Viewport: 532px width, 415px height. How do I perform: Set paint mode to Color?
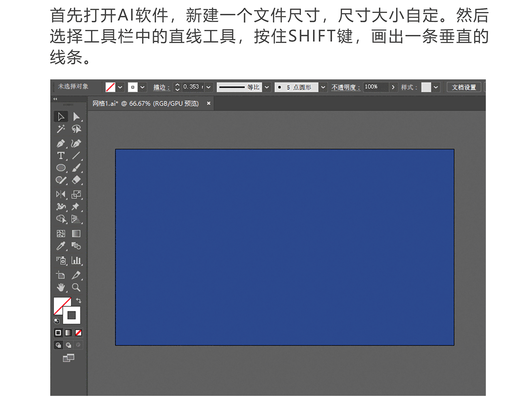click(58, 333)
